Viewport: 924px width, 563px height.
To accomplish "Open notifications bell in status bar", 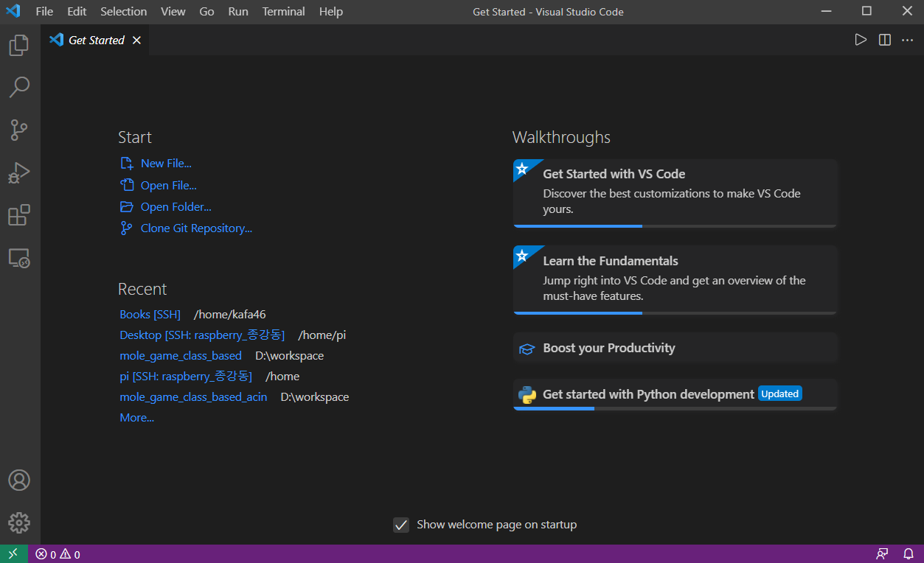I will [x=909, y=554].
